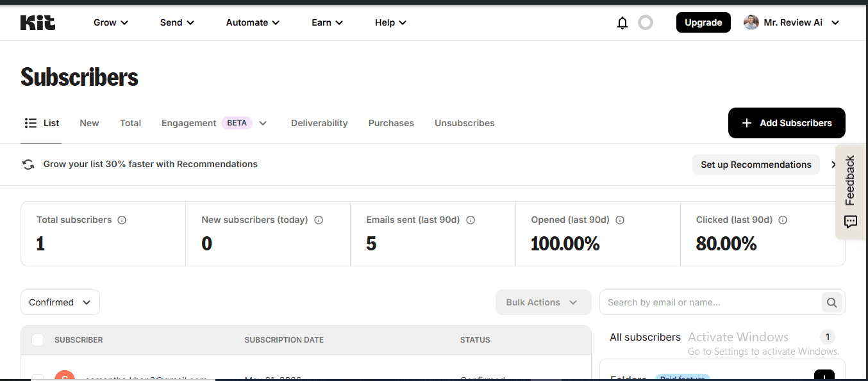Select All subscribers segment
868x381 pixels.
tap(645, 337)
